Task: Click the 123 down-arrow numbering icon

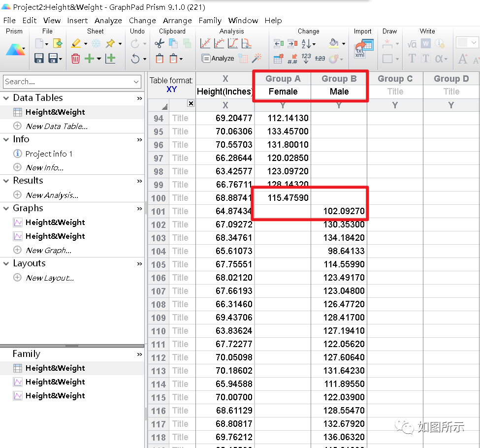Action: (306, 58)
